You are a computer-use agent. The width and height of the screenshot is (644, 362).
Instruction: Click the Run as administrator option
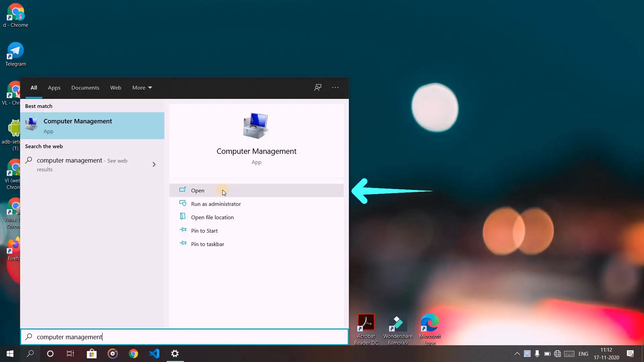[216, 204]
